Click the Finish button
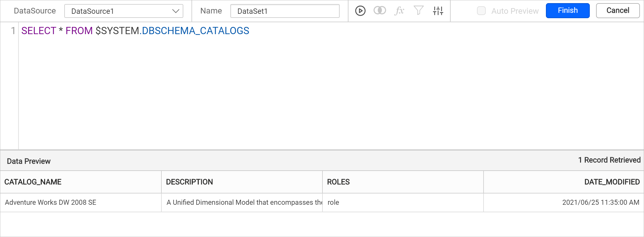644x237 pixels. click(568, 11)
